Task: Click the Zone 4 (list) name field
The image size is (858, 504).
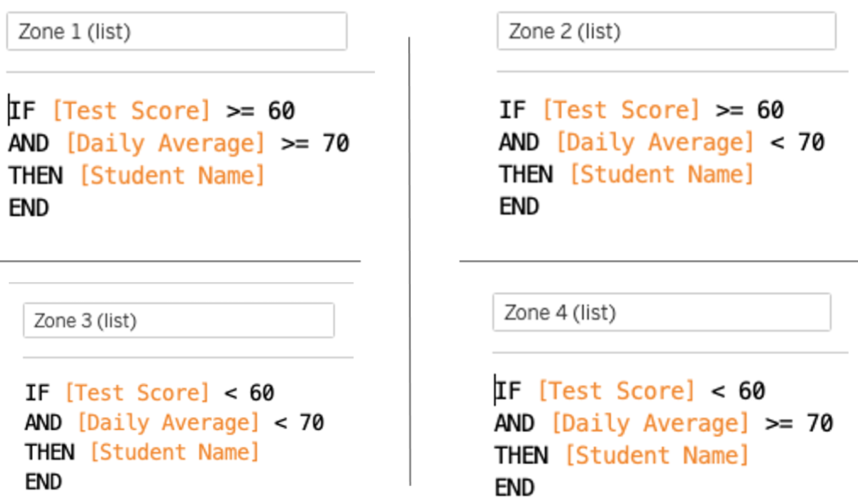Action: 662,312
